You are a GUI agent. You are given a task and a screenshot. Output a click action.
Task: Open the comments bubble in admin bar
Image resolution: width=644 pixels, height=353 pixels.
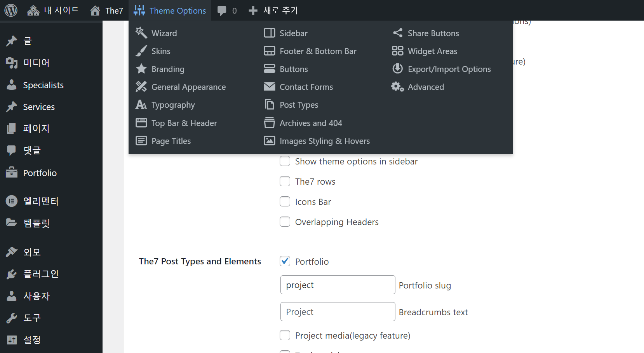pyautogui.click(x=227, y=10)
